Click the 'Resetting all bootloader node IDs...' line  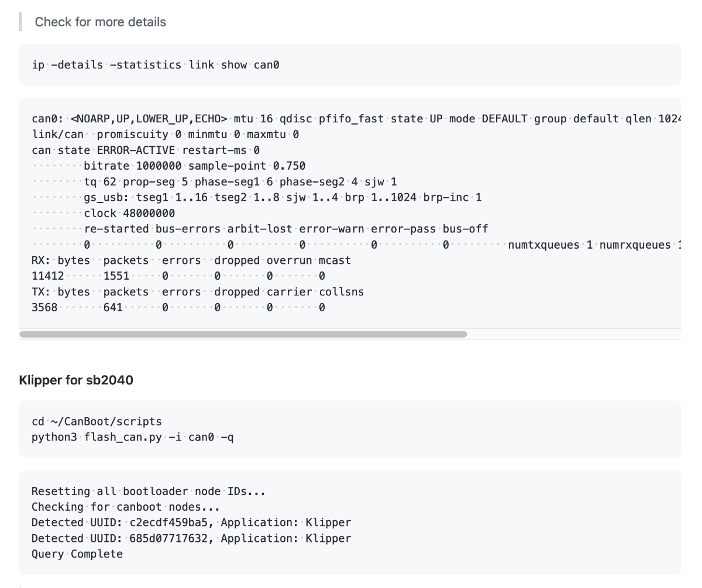tap(149, 491)
